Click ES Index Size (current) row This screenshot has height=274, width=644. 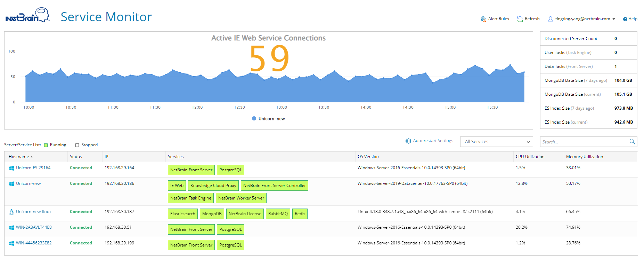[589, 122]
